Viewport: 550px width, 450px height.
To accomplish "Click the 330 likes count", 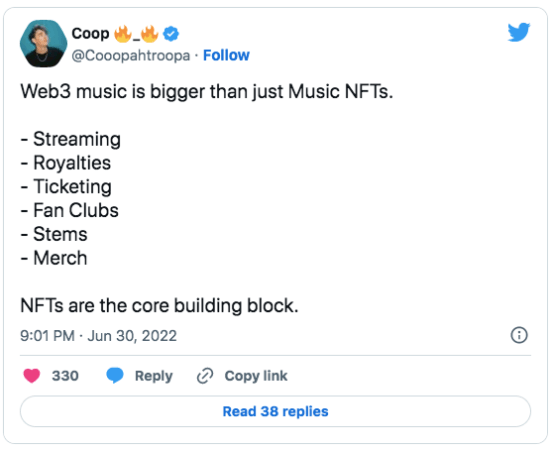I will point(65,376).
